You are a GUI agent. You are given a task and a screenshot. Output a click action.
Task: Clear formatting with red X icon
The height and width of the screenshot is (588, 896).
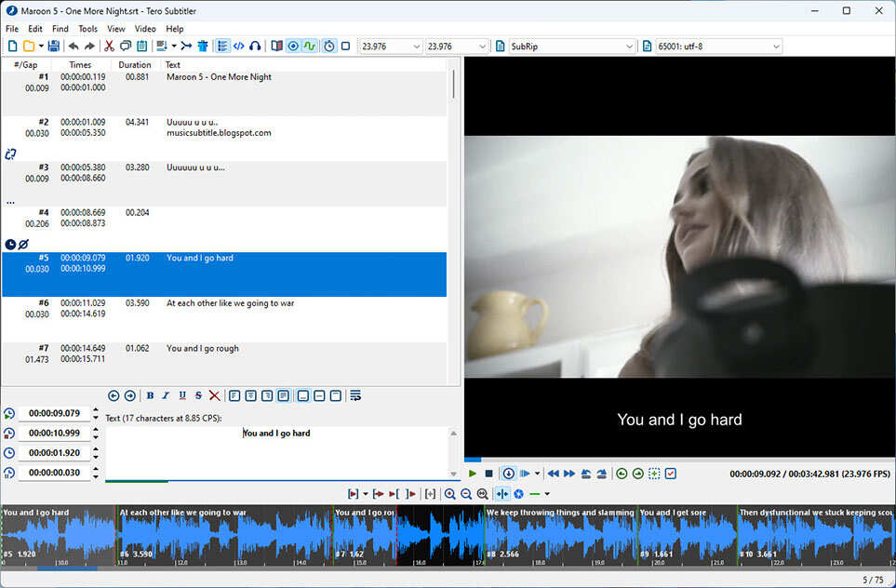tap(214, 395)
